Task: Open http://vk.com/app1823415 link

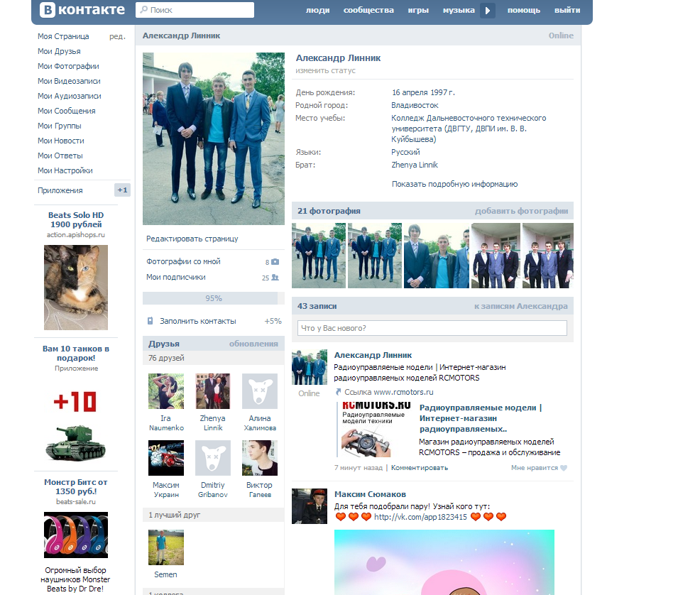Action: pyautogui.click(x=420, y=517)
